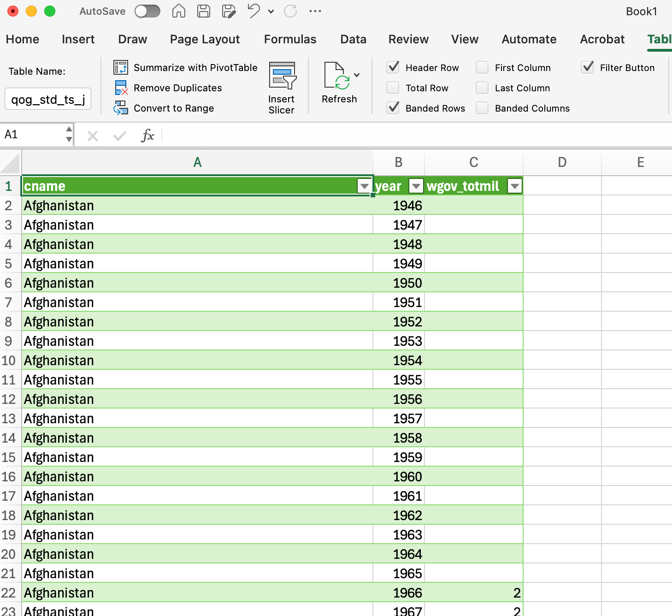
Task: Open the View ribbon tab
Action: pyautogui.click(x=465, y=39)
